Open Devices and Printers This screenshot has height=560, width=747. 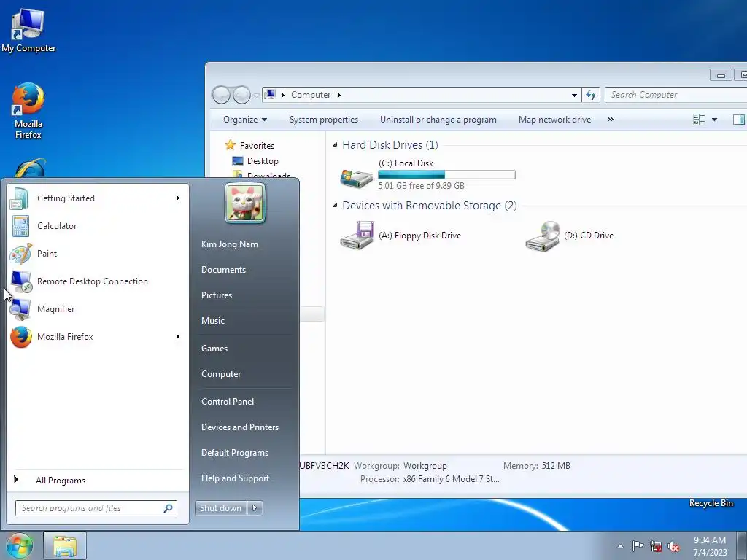(x=240, y=427)
